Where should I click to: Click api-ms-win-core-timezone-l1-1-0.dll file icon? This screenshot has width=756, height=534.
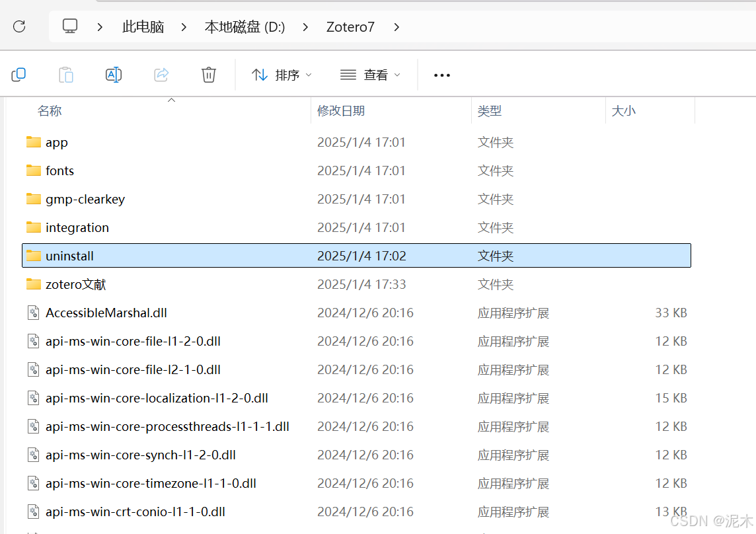coord(33,483)
